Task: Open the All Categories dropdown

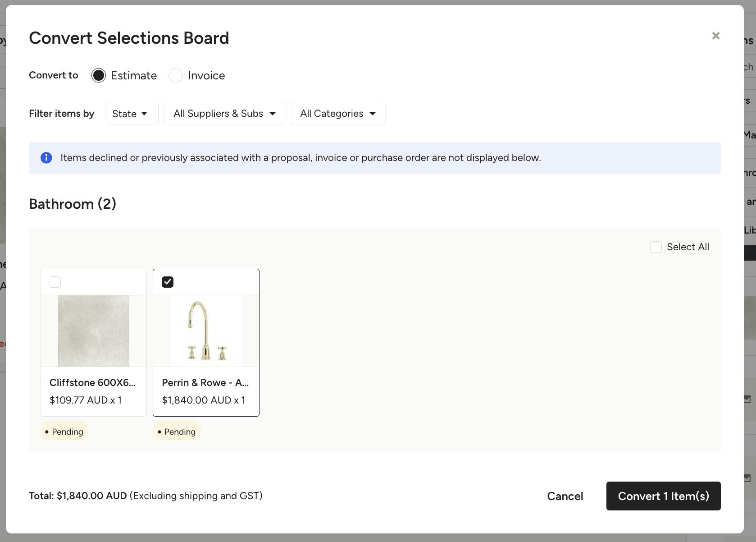Action: pyautogui.click(x=338, y=114)
